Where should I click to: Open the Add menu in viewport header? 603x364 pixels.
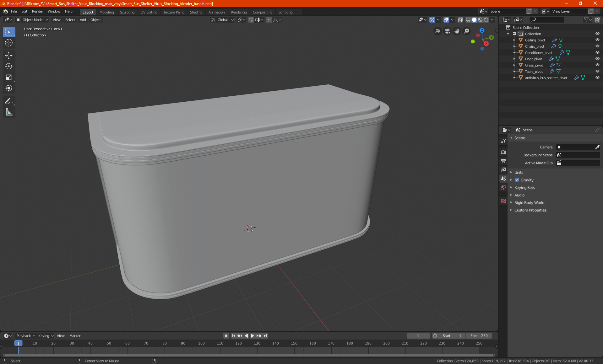pos(83,20)
